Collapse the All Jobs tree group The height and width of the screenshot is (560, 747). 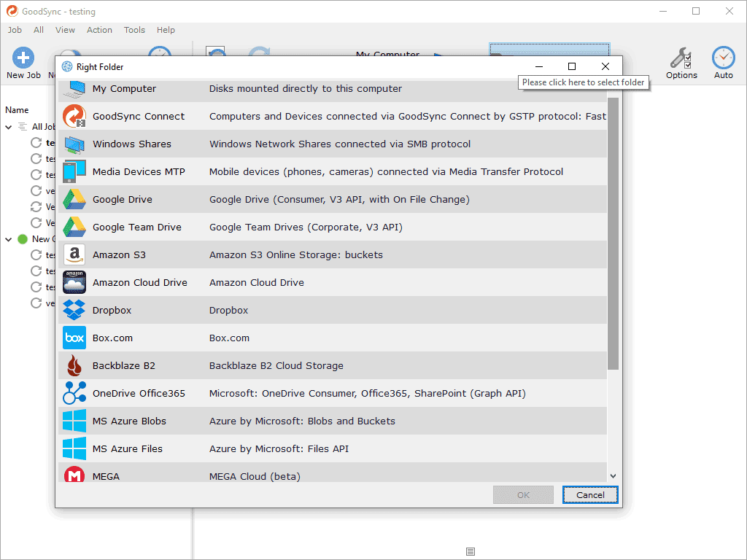click(9, 127)
